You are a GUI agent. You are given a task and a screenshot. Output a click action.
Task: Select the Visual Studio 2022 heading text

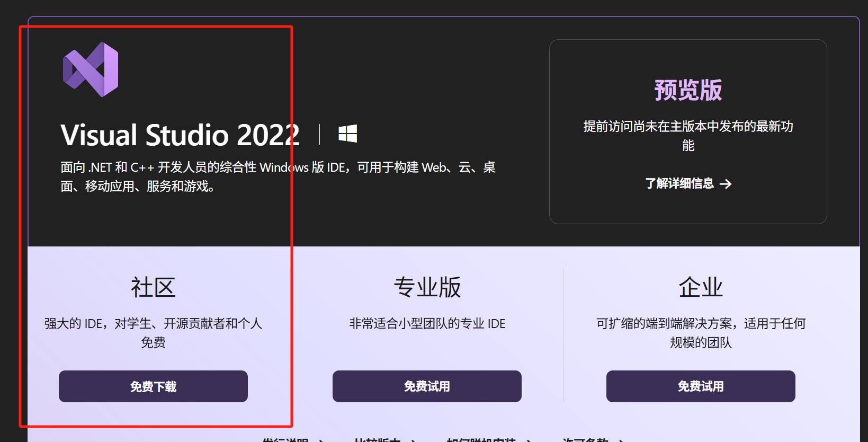(x=180, y=135)
